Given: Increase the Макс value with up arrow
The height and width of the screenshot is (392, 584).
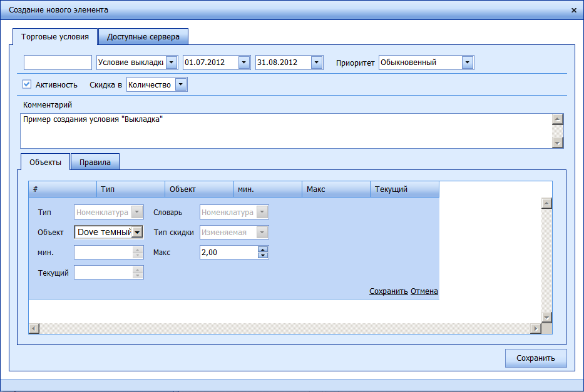Looking at the screenshot, I should click(263, 249).
